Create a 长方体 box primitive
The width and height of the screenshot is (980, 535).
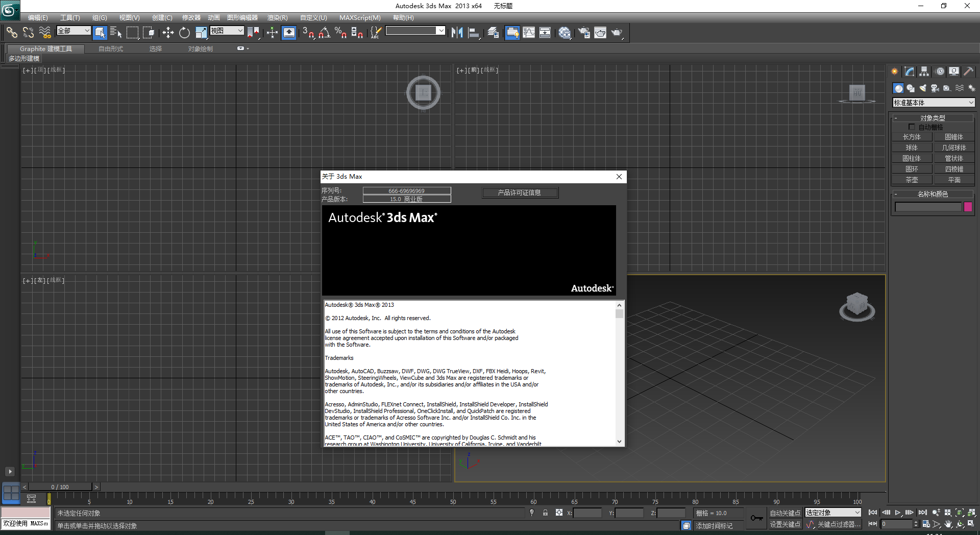tap(912, 137)
